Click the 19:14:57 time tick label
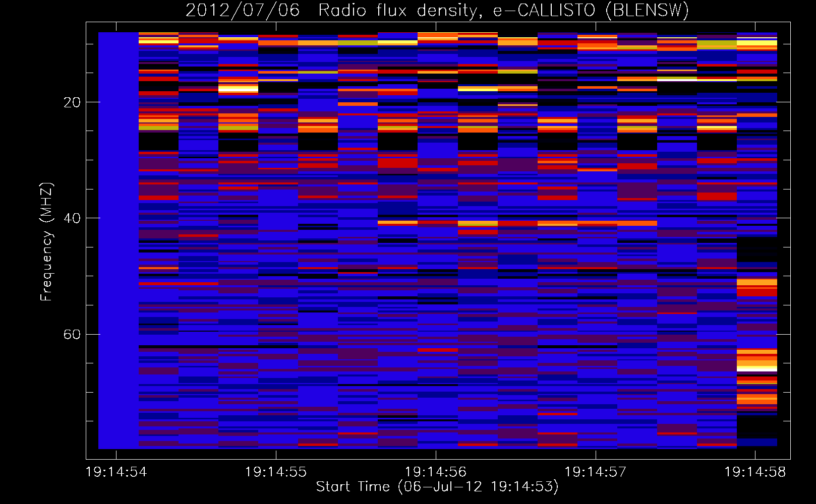The width and height of the screenshot is (816, 504). (x=596, y=472)
